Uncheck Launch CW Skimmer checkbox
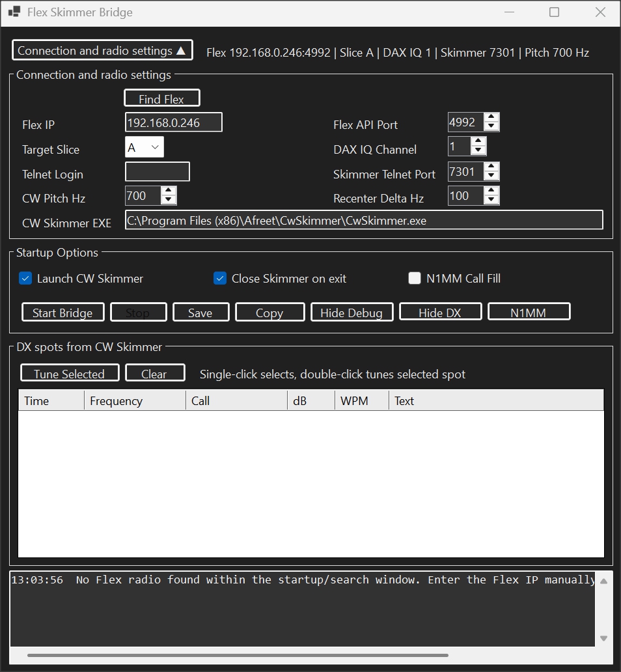This screenshot has width=621, height=672. pyautogui.click(x=25, y=279)
